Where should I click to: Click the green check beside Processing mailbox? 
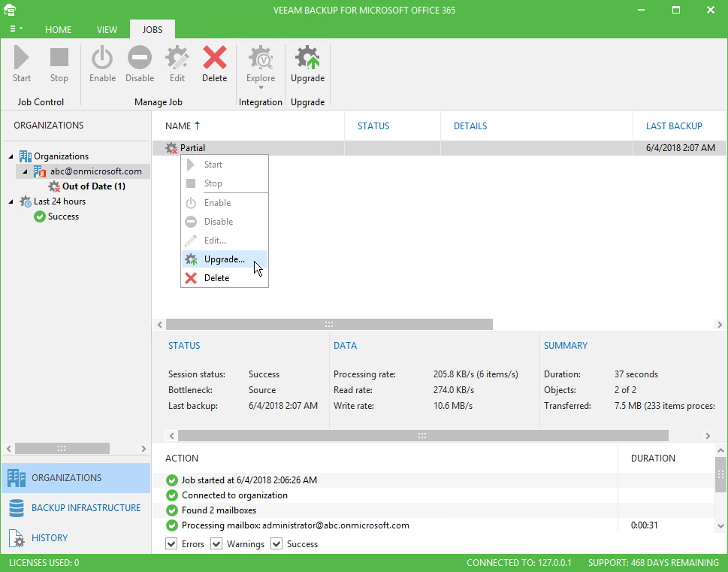click(172, 525)
